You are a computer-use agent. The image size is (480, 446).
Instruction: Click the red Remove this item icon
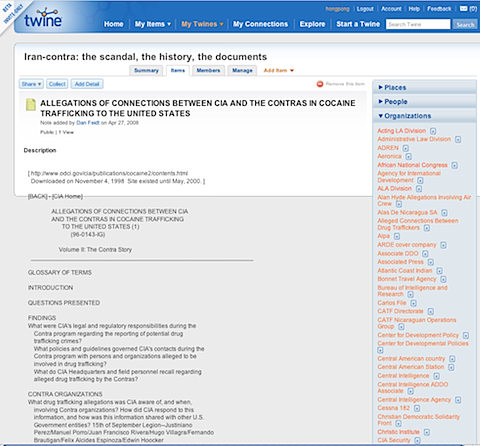point(320,84)
